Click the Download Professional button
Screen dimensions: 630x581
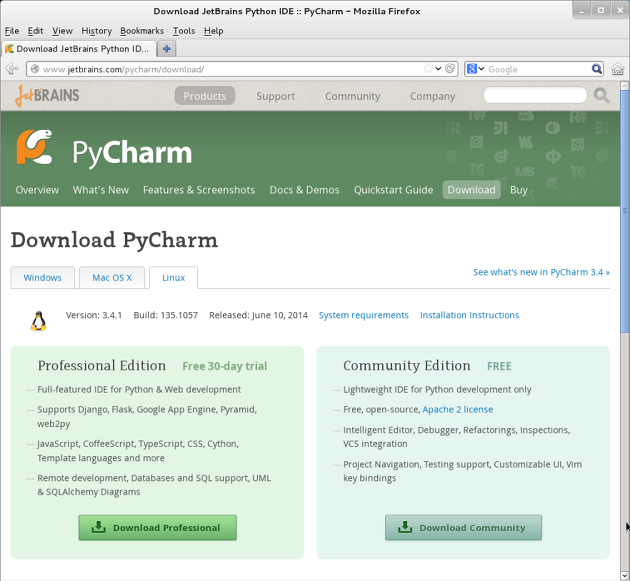click(x=158, y=528)
